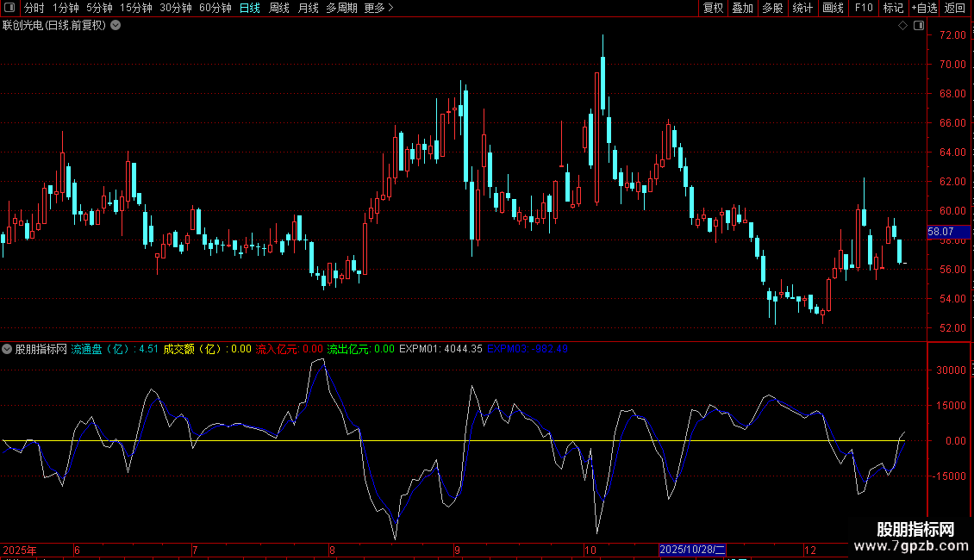
Task: Click month 12 on the time axis
Action: coord(810,550)
